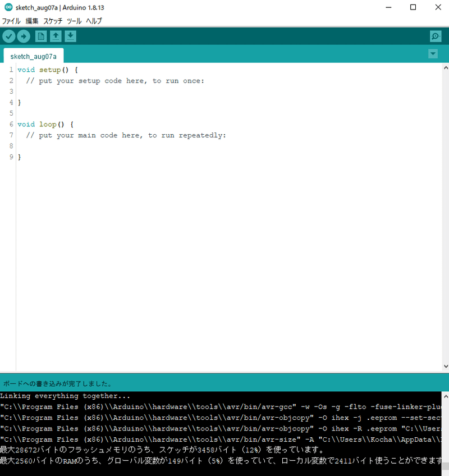This screenshot has height=476, width=449.
Task: Click the empty line 8 in editor
Action: click(229, 146)
